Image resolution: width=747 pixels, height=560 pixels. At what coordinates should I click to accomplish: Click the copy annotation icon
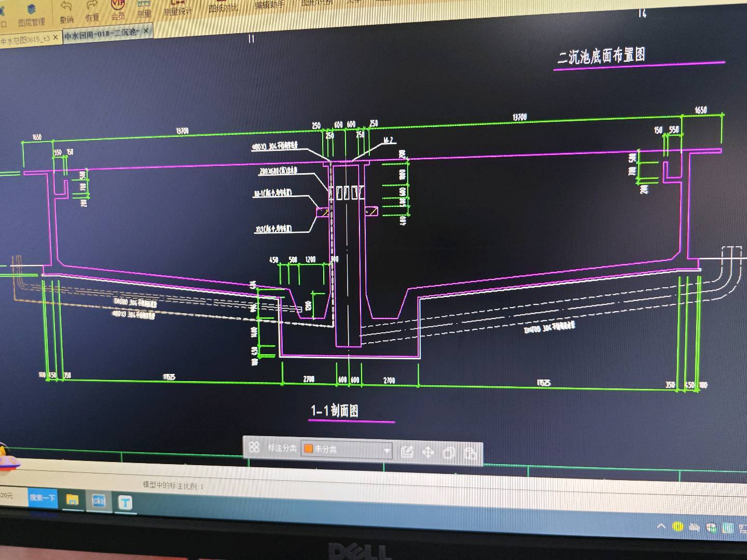click(449, 453)
